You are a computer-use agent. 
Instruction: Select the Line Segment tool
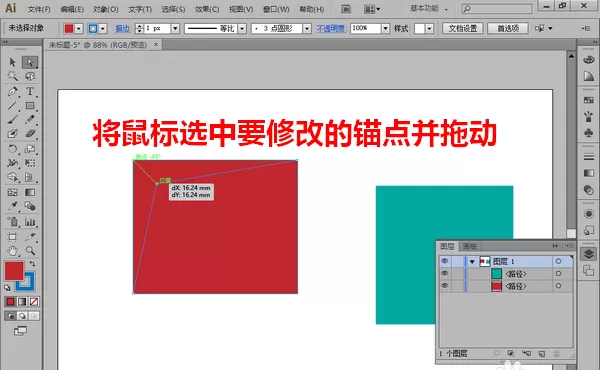tap(13, 106)
